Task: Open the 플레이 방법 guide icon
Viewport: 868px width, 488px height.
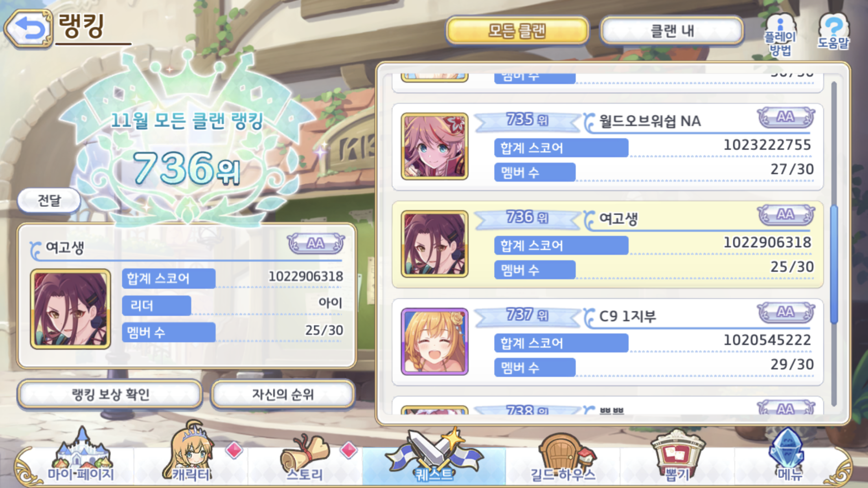Action: tap(780, 35)
